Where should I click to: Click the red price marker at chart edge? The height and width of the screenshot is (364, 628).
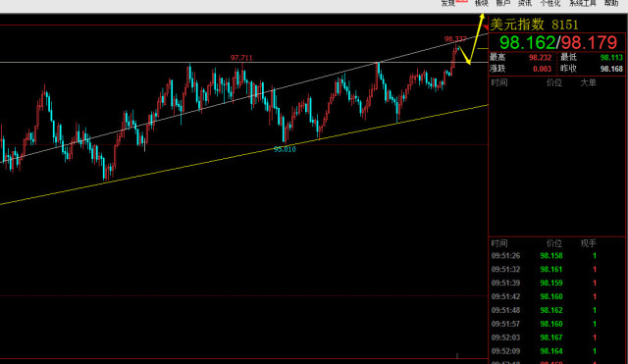pyautogui.click(x=486, y=27)
